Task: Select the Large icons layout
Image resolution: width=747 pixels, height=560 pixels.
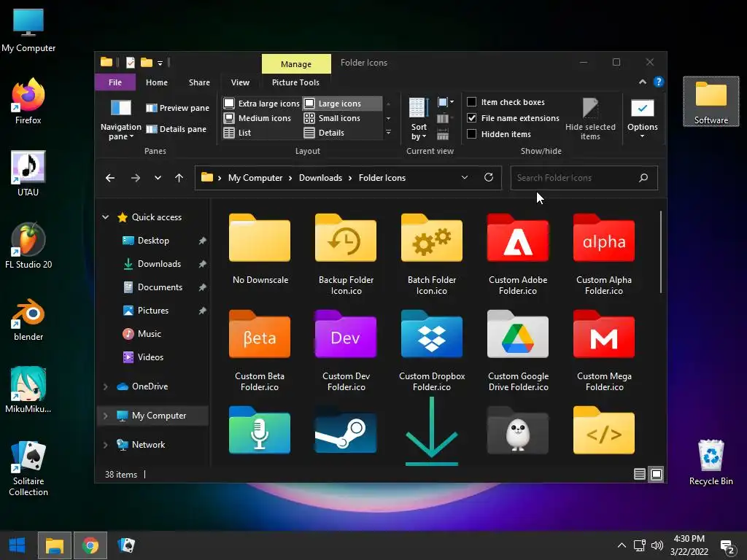Action: pos(343,104)
